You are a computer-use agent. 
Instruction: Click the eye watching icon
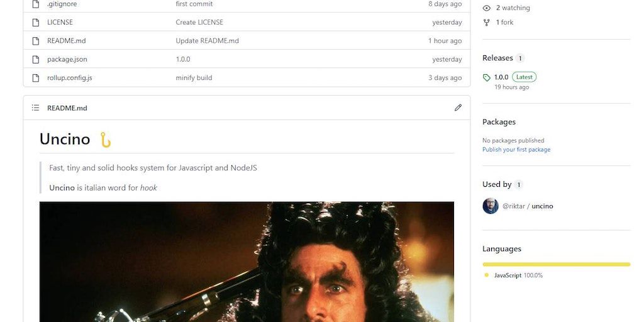tap(487, 8)
